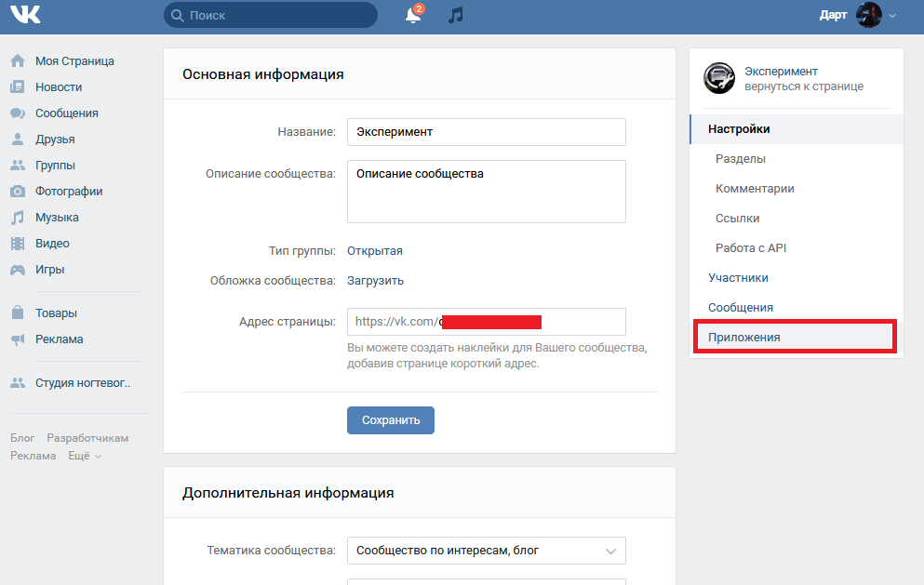
Task: Open the profile menu arrow near Дарт
Action: click(893, 16)
